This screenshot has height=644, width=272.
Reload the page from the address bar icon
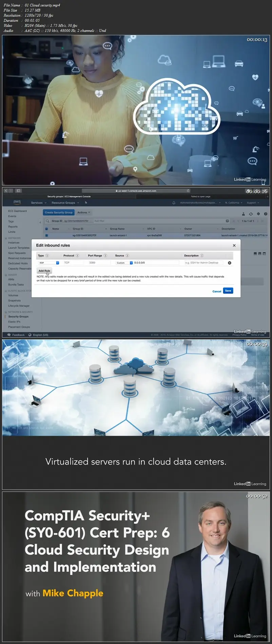click(188, 191)
